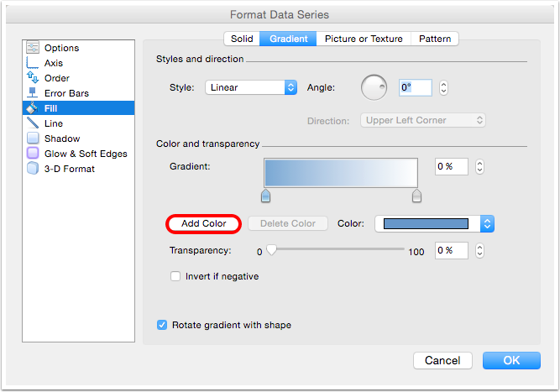Open the Shadow settings icon
560x392 pixels.
pos(33,139)
